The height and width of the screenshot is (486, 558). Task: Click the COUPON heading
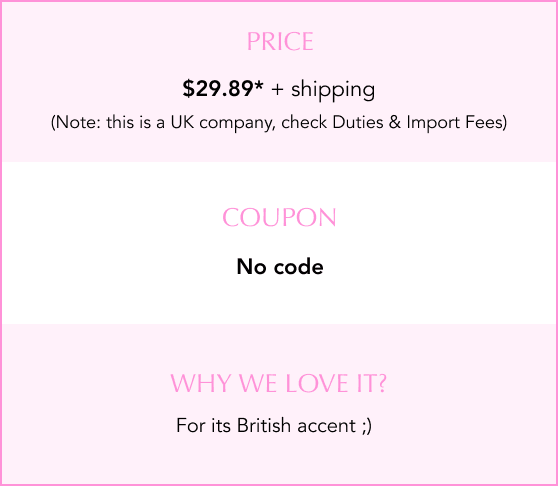pos(279,217)
